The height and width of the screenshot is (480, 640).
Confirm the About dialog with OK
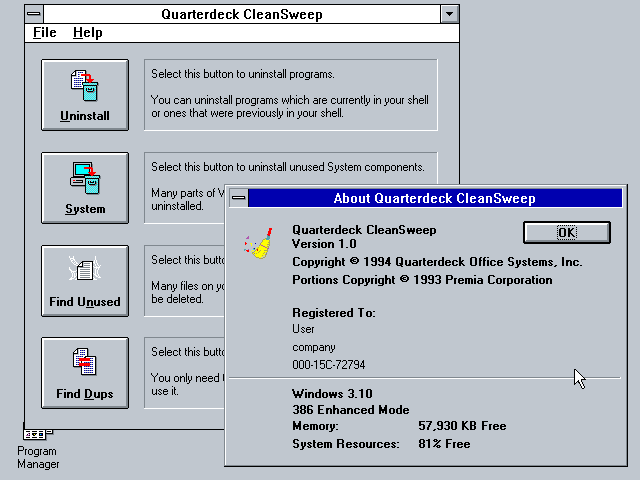pos(567,233)
